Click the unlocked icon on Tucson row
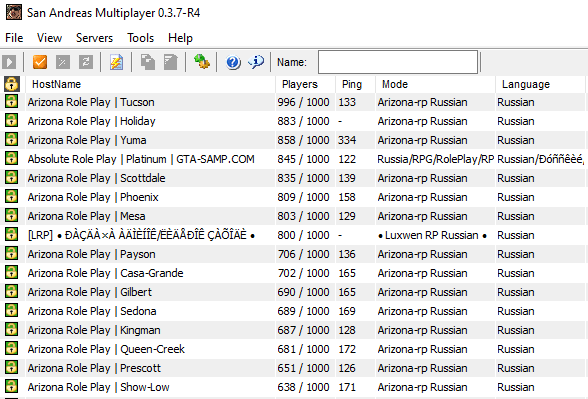Viewport: 588px width, 399px height. coord(12,101)
